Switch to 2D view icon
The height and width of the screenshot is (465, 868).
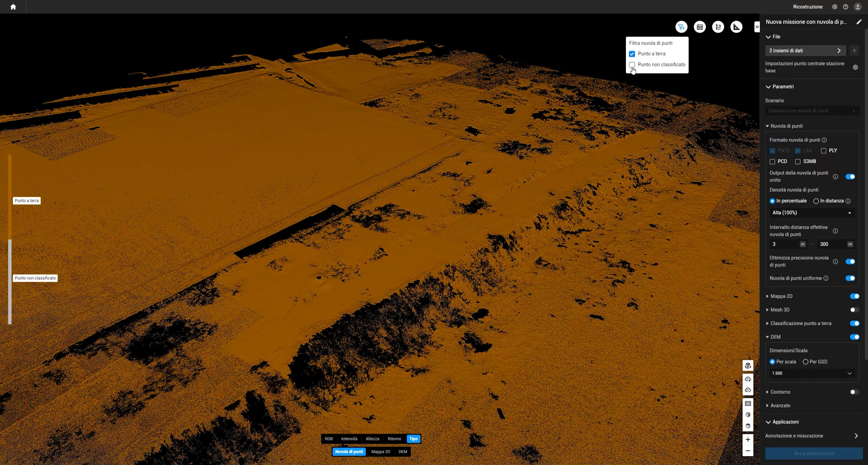748,404
